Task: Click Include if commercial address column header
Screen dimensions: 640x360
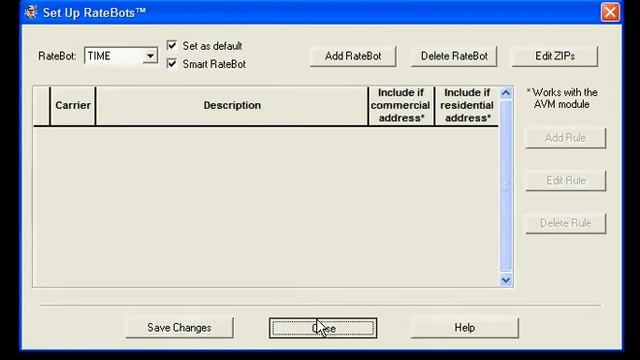Action: (401, 105)
